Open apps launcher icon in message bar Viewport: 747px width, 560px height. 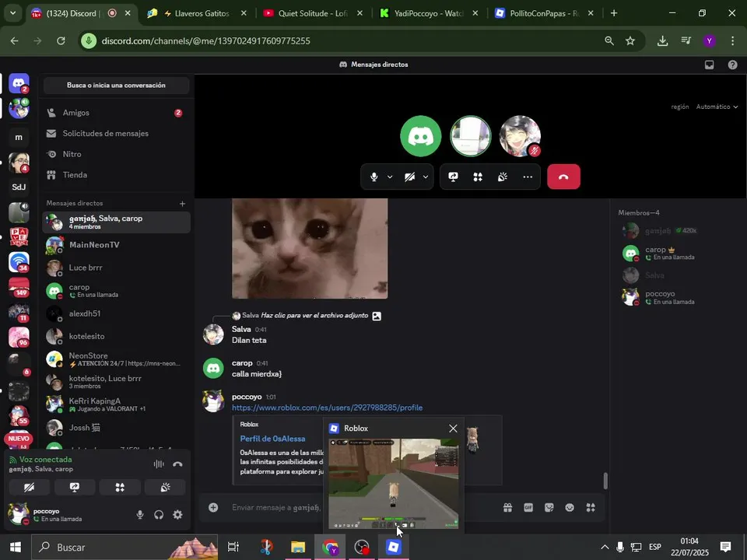pyautogui.click(x=591, y=508)
